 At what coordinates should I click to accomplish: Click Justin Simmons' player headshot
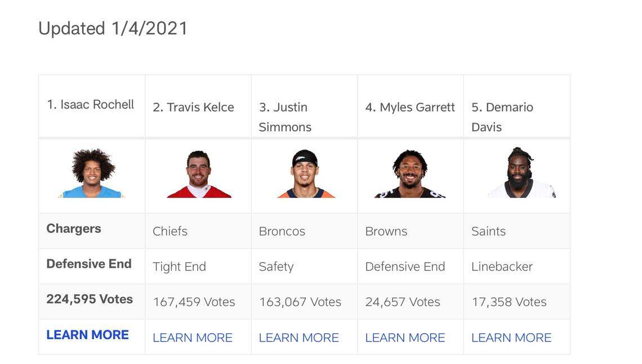pyautogui.click(x=305, y=174)
